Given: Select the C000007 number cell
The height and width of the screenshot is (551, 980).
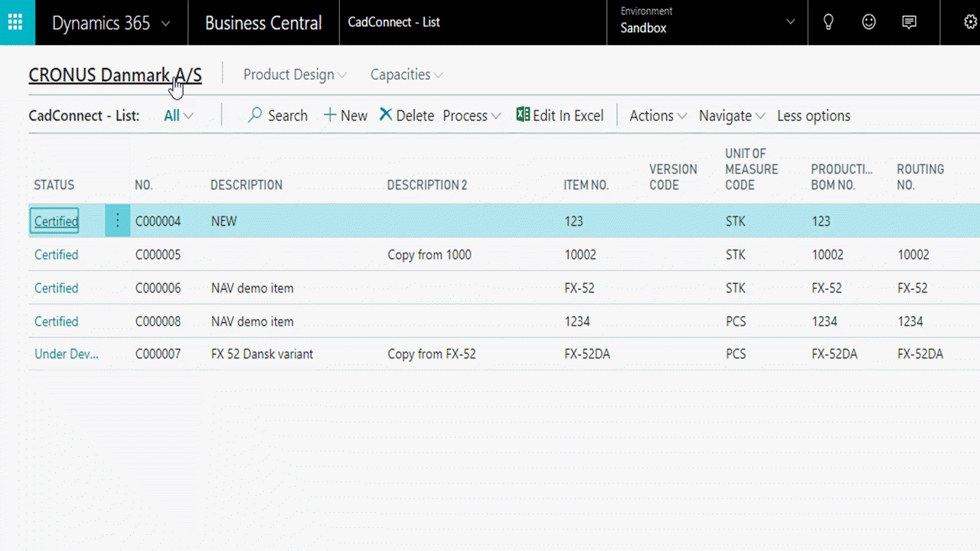Looking at the screenshot, I should [158, 354].
